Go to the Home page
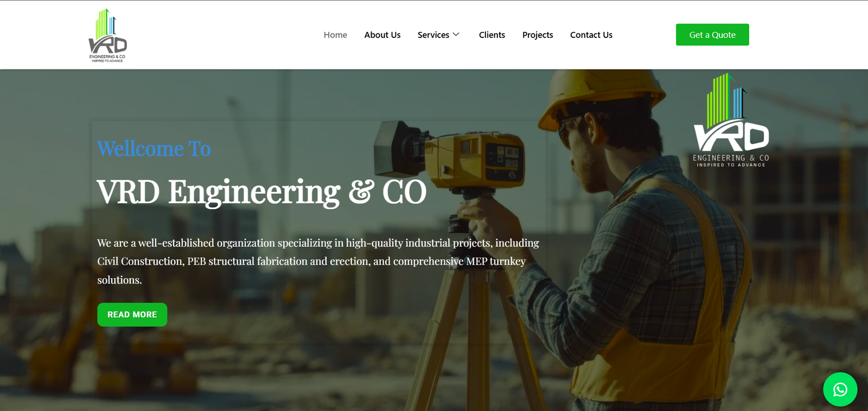The height and width of the screenshot is (411, 868). (335, 35)
